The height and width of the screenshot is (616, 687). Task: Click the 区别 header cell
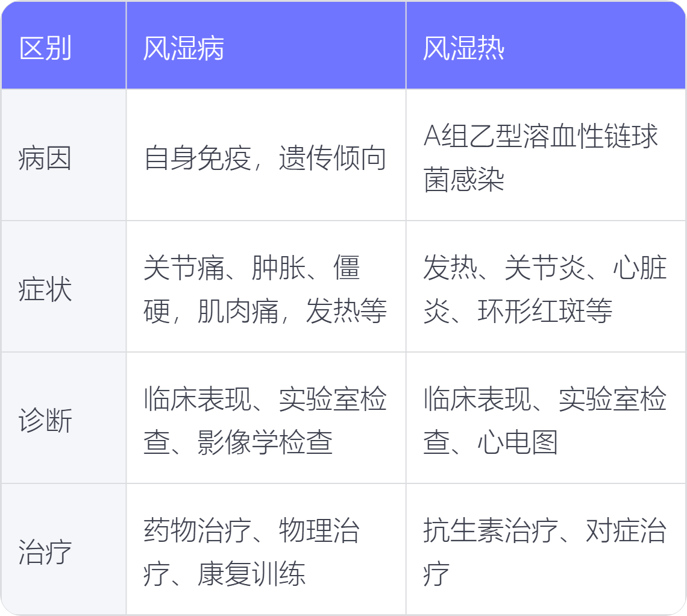click(45, 49)
